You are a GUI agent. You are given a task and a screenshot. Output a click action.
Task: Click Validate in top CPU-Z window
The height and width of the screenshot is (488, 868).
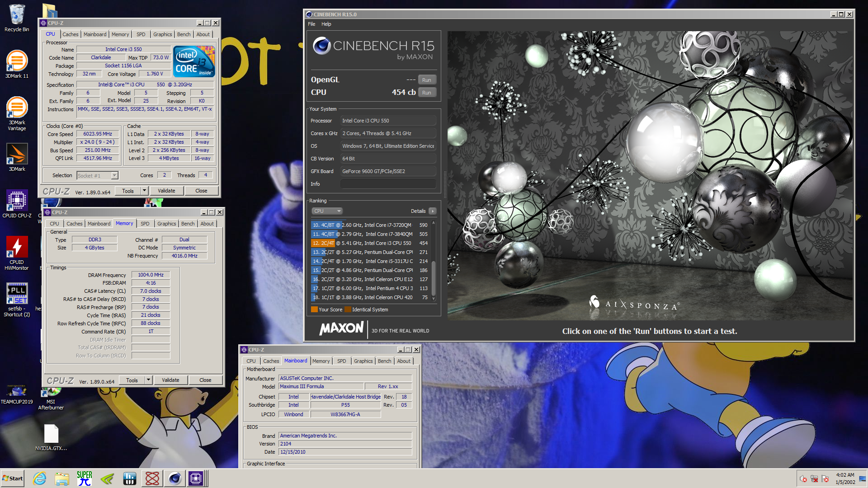tap(166, 191)
